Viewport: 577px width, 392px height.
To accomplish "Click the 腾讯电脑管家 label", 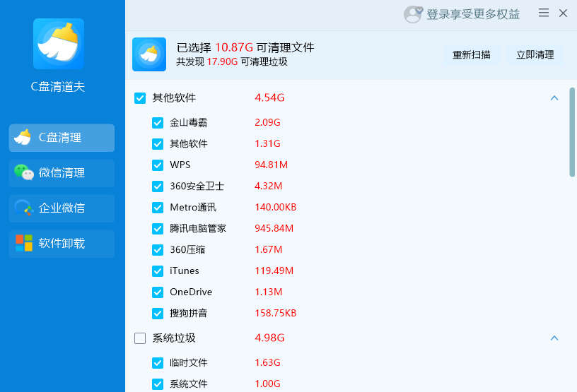I will (x=198, y=228).
